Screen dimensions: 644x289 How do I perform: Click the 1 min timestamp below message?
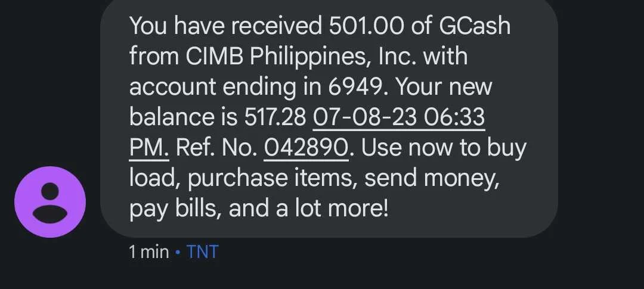148,251
